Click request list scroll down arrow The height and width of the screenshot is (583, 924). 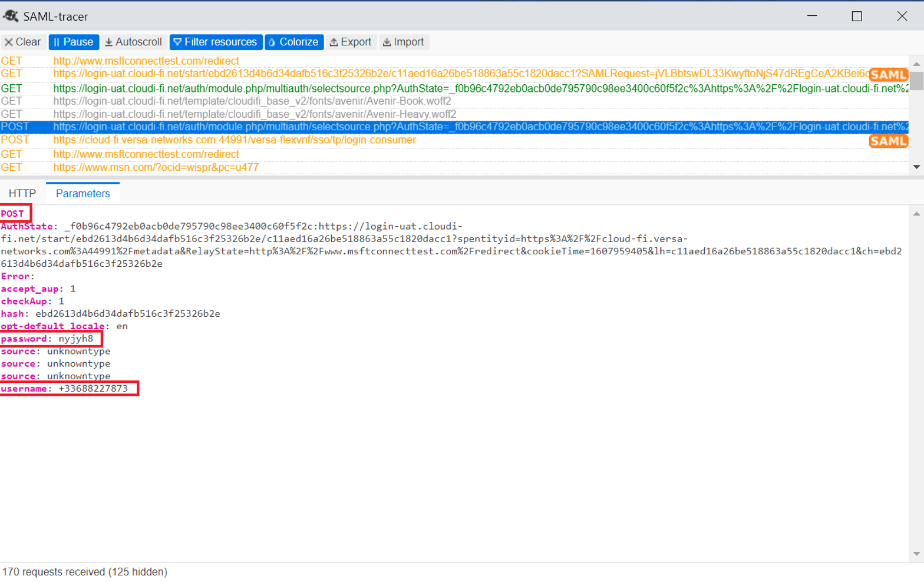click(916, 167)
